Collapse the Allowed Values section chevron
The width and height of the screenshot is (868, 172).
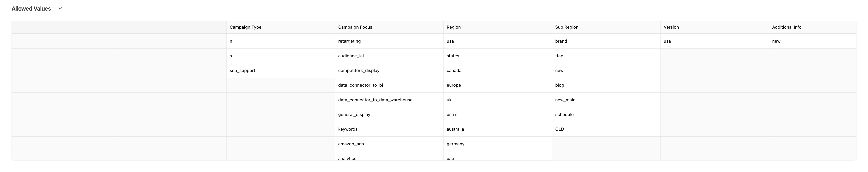(x=60, y=8)
